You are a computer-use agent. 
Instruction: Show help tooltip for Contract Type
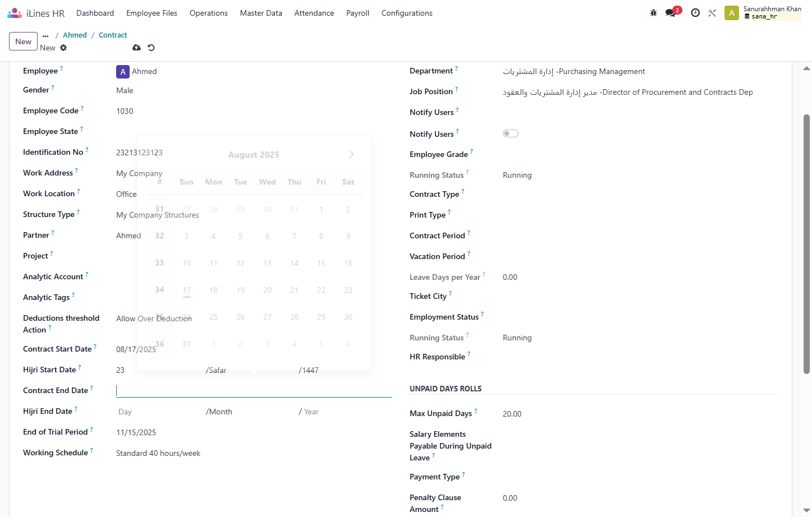[x=463, y=191]
